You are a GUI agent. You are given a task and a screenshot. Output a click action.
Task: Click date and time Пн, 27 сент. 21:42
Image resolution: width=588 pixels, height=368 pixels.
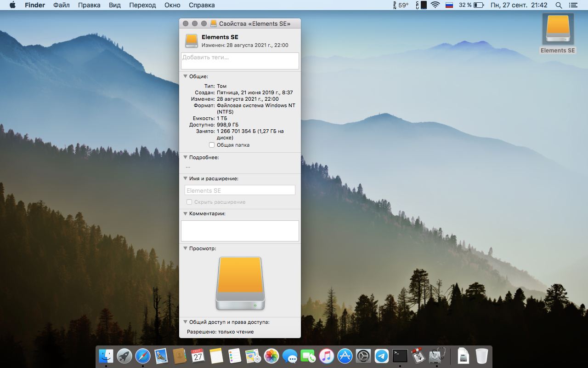click(519, 5)
